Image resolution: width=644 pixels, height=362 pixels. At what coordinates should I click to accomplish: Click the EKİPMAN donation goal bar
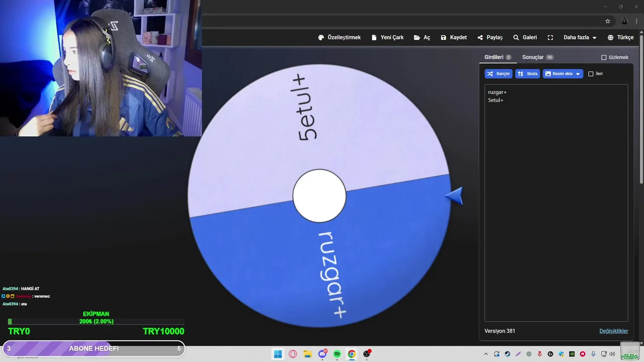pos(96,321)
